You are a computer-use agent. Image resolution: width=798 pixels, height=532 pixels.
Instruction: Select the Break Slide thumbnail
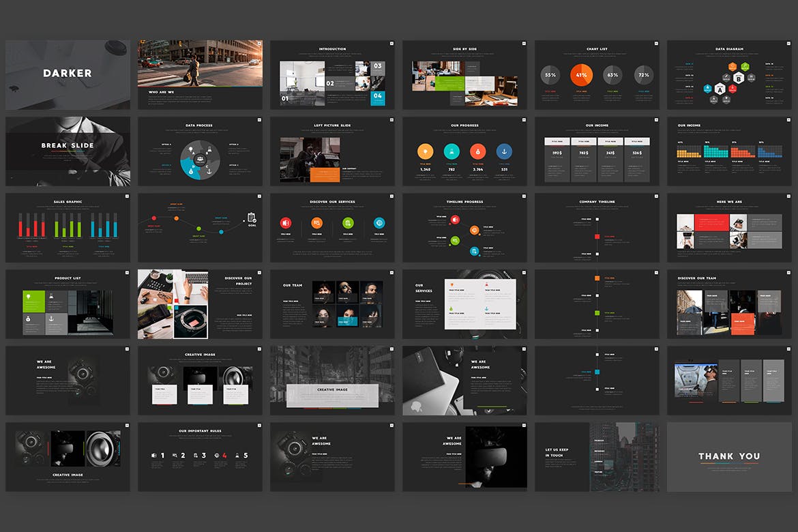[x=68, y=151]
